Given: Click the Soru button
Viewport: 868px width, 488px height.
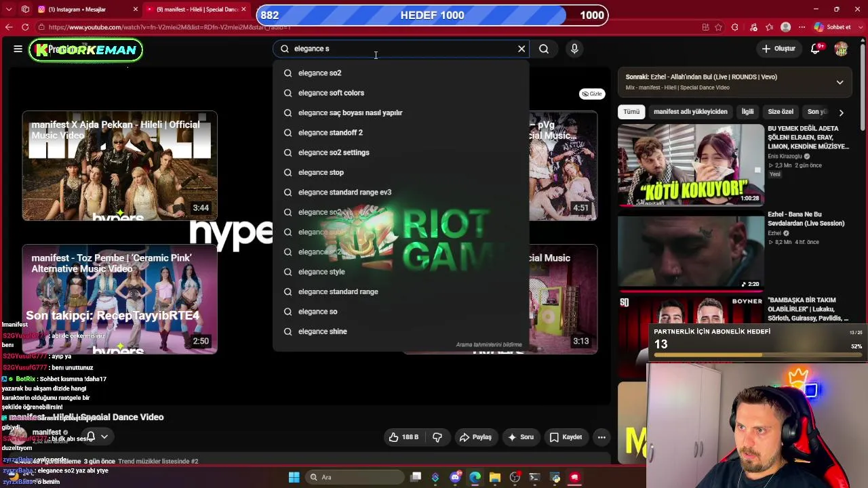Looking at the screenshot, I should [x=521, y=437].
